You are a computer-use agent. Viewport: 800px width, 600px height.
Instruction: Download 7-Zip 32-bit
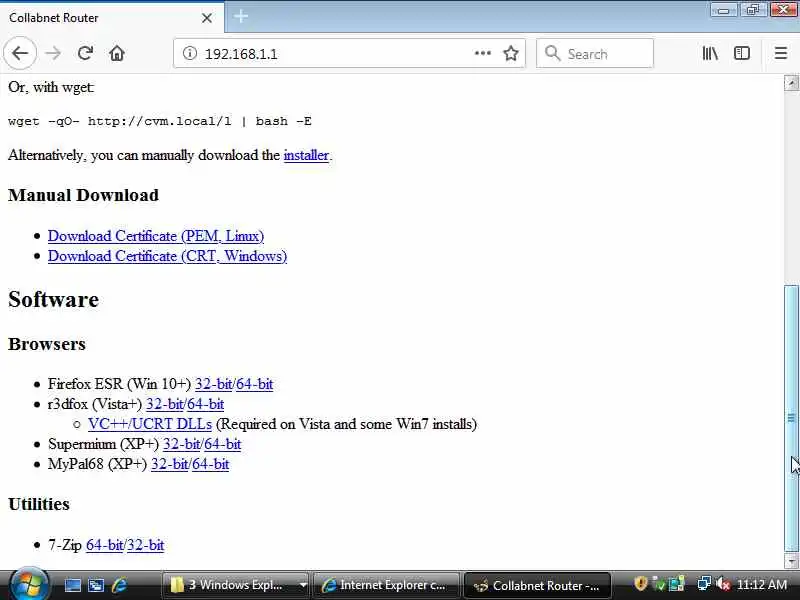tap(145, 545)
